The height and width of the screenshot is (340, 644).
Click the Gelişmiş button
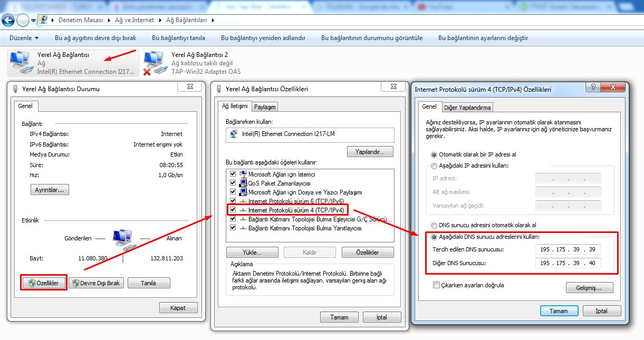[x=589, y=288]
